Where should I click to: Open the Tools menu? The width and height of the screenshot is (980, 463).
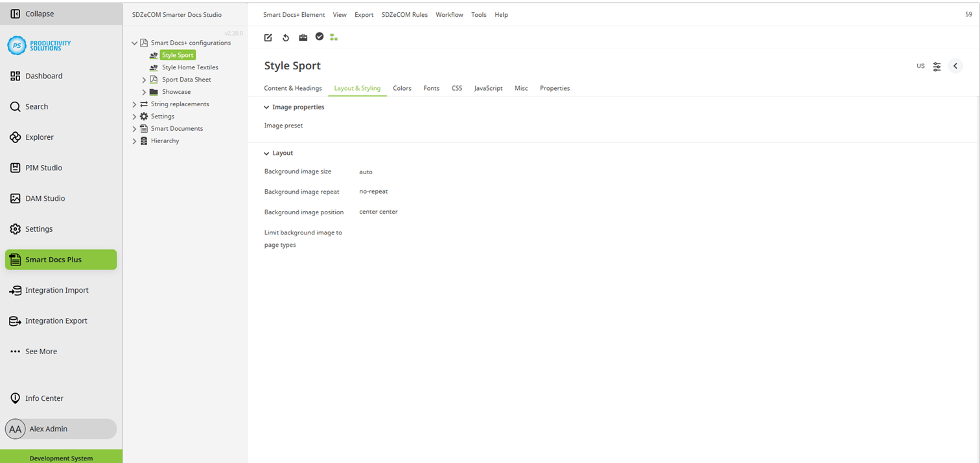(x=479, y=15)
